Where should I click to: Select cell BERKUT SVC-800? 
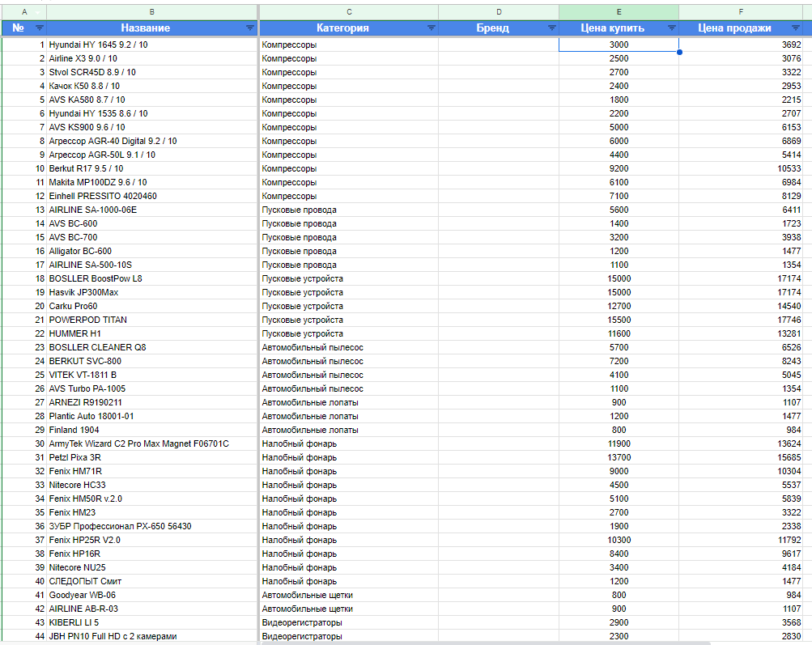tap(151, 361)
